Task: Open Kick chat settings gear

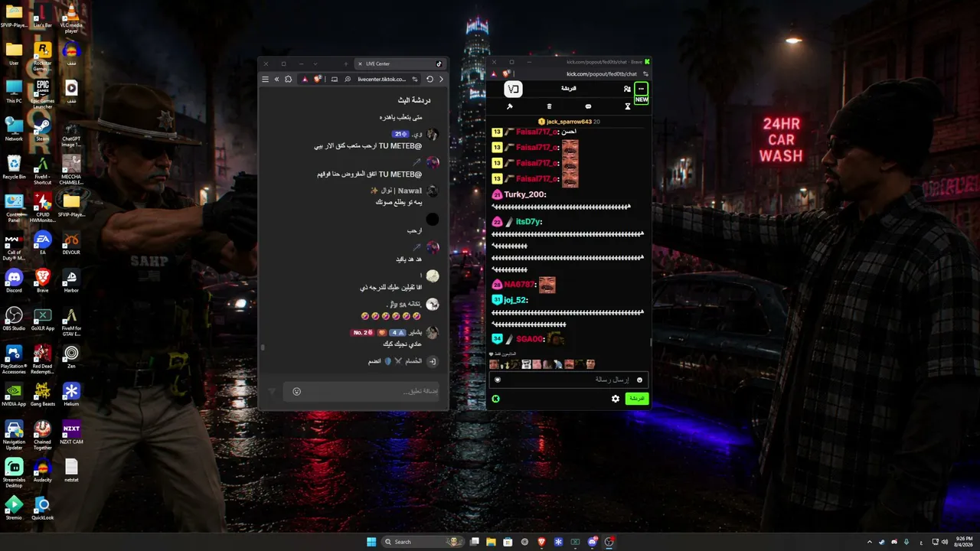Action: tap(615, 399)
